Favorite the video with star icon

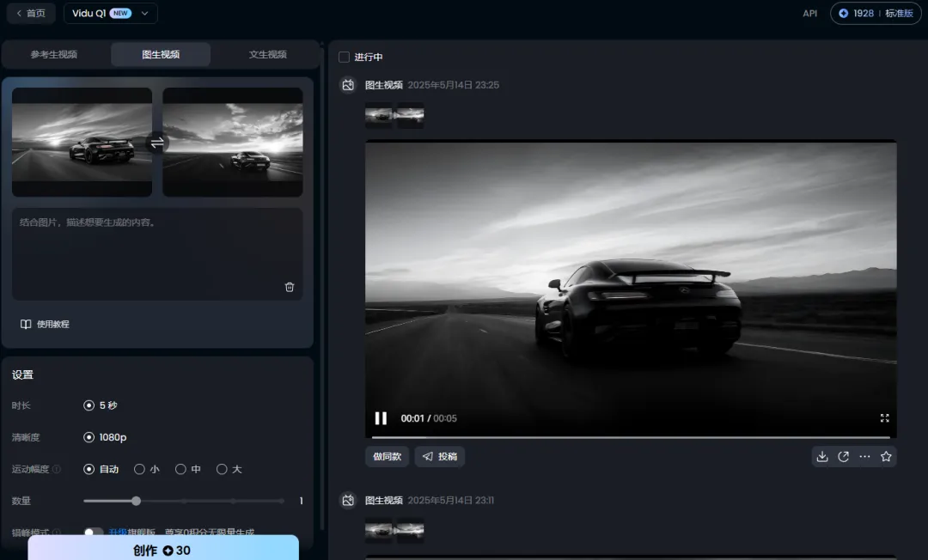886,457
